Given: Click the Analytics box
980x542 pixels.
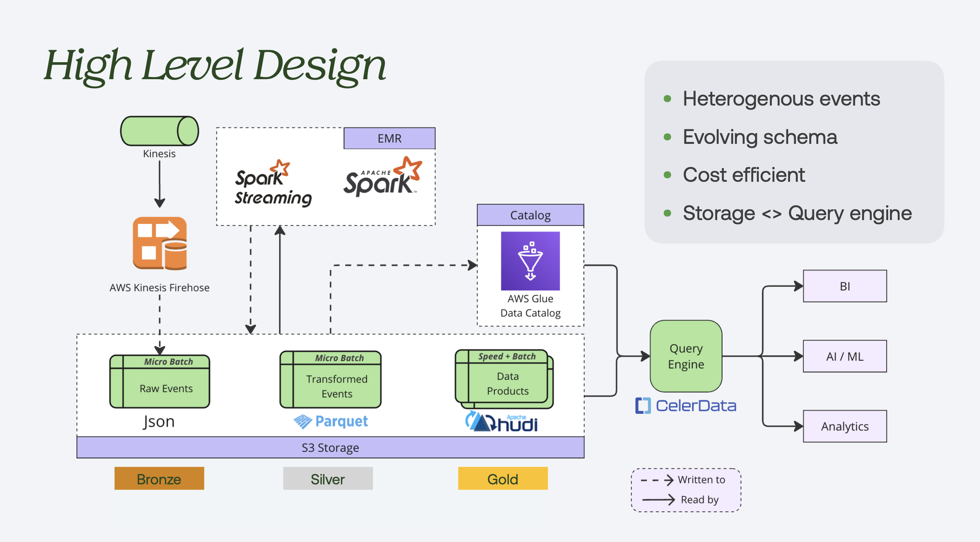Looking at the screenshot, I should 845,426.
